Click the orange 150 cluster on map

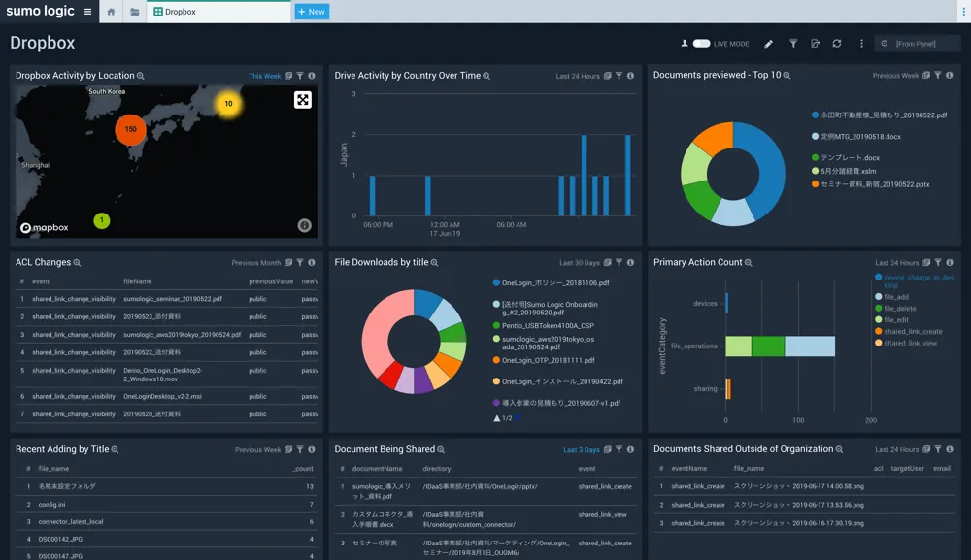tap(130, 129)
